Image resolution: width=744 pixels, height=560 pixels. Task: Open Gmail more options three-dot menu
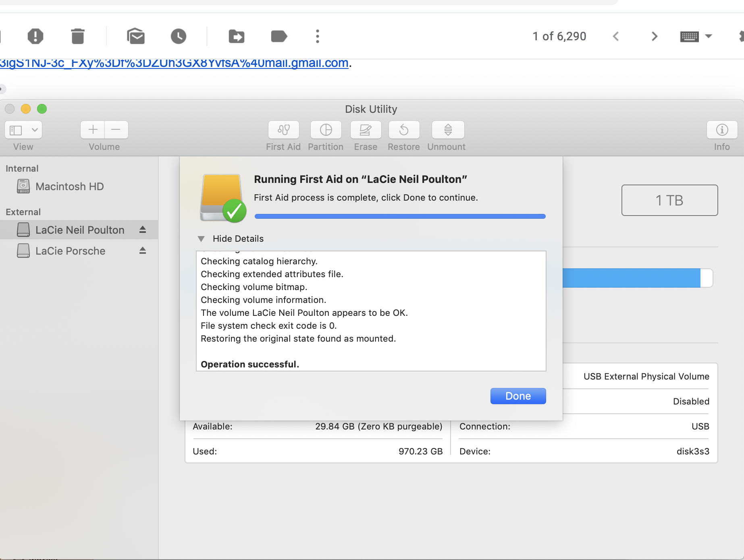[318, 36]
